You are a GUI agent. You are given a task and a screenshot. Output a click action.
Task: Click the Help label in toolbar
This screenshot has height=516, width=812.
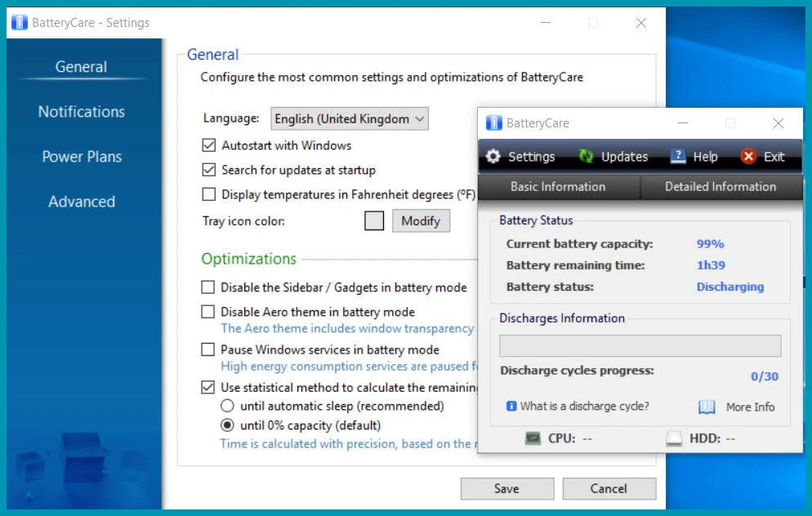point(705,156)
